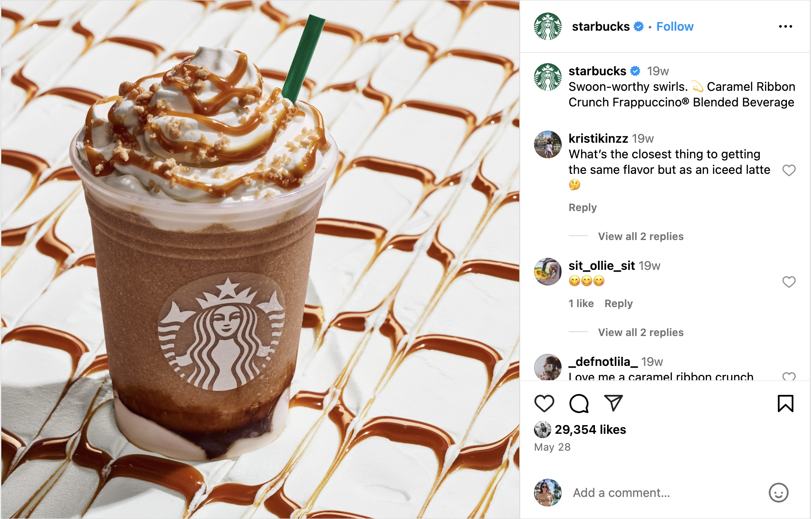This screenshot has height=519, width=812.
Task: Follow the starbucks account
Action: 675,26
